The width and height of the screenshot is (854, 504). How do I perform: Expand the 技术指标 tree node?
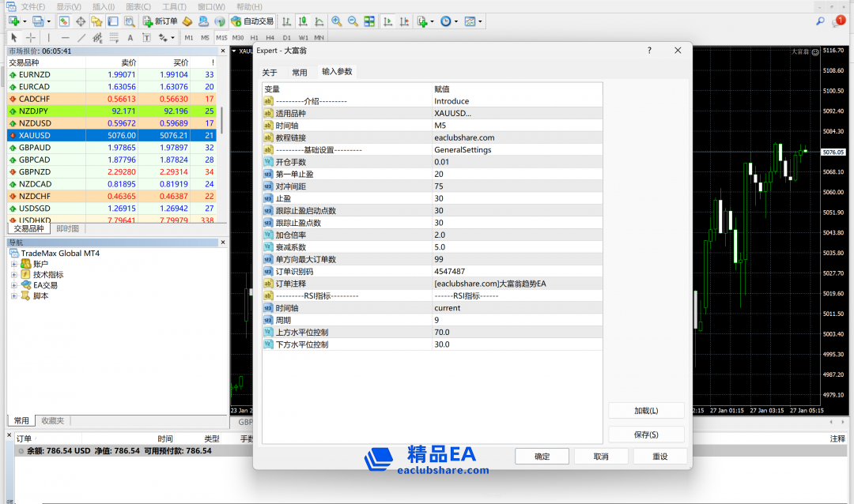point(14,274)
